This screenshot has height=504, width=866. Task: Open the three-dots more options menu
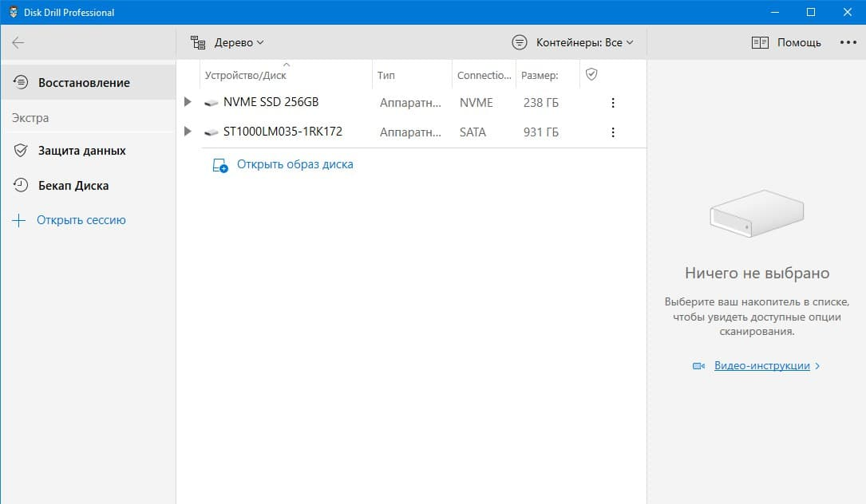click(848, 42)
